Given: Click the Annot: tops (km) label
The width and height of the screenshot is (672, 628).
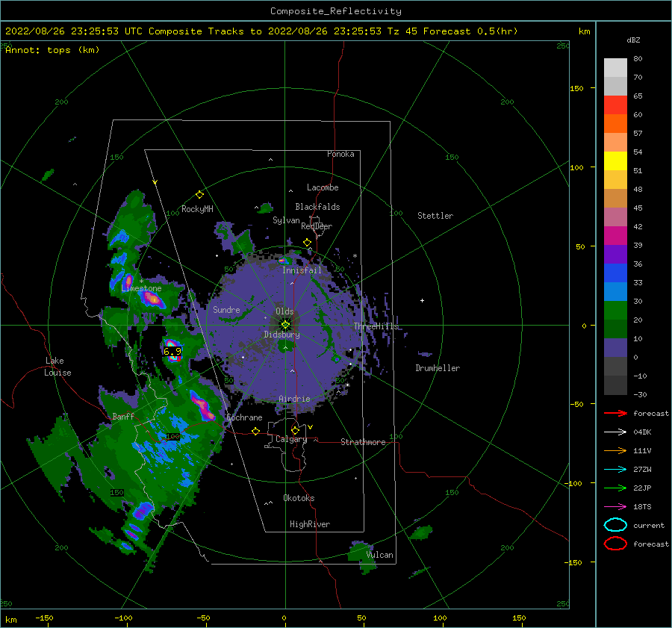Looking at the screenshot, I should tap(52, 50).
